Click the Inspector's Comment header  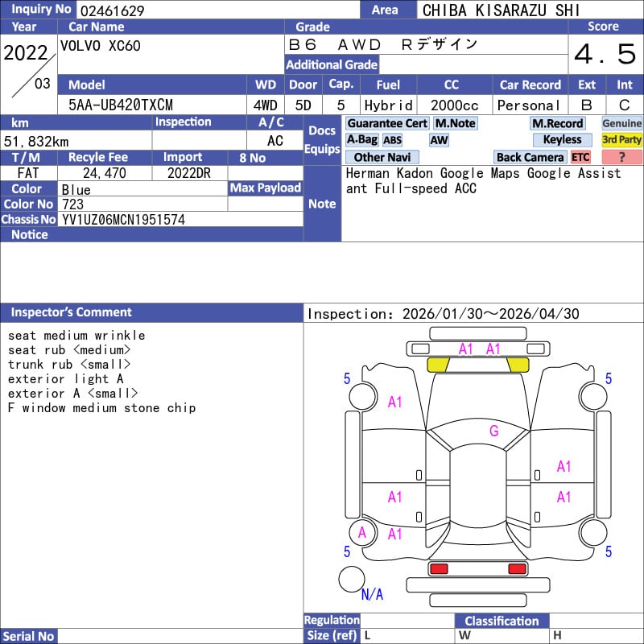point(72,312)
